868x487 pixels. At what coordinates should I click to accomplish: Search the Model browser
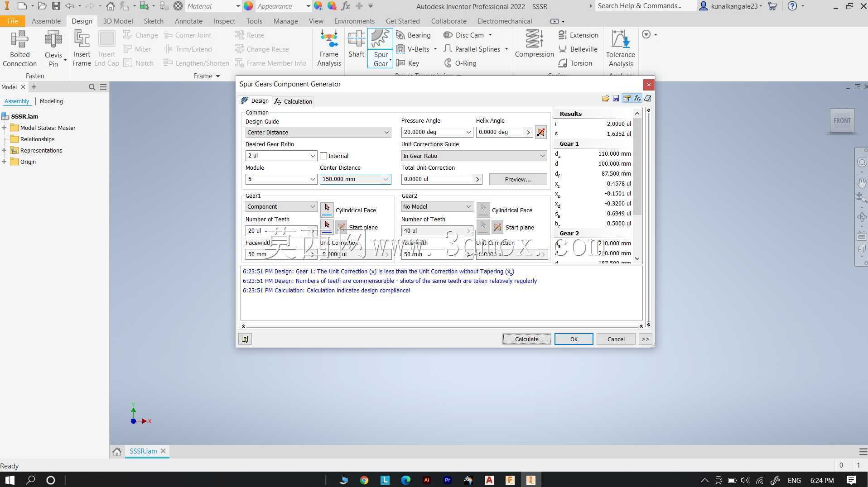click(x=92, y=87)
